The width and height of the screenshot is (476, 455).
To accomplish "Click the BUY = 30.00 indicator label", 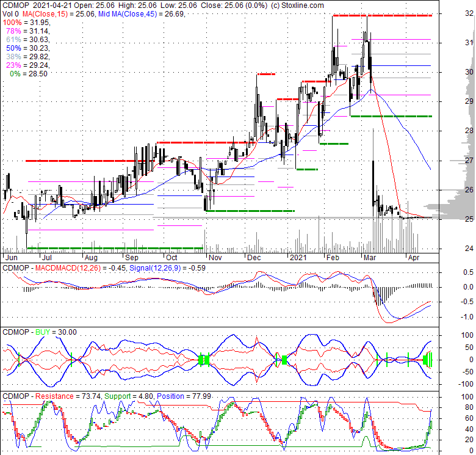I will (x=56, y=332).
